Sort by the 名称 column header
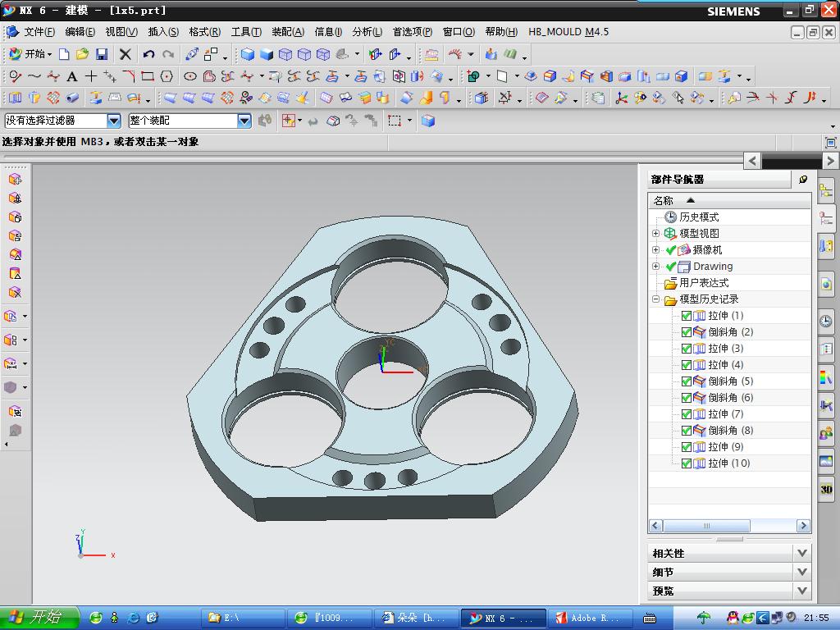 pyautogui.click(x=729, y=200)
